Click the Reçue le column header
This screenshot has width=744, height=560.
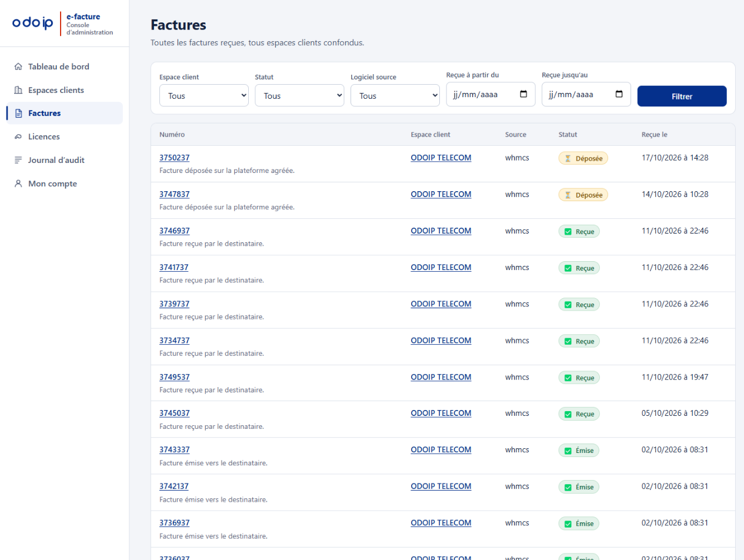click(655, 135)
